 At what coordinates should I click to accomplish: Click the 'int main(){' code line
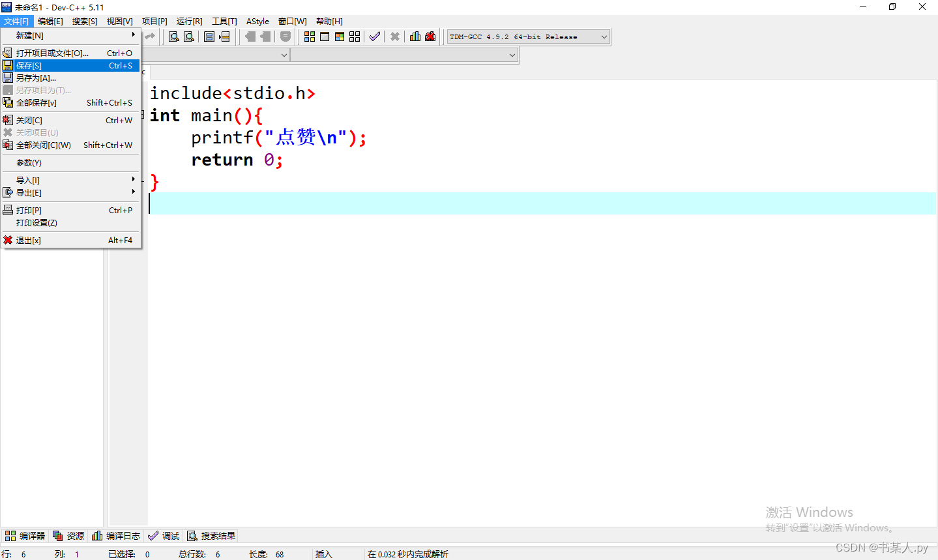click(206, 115)
